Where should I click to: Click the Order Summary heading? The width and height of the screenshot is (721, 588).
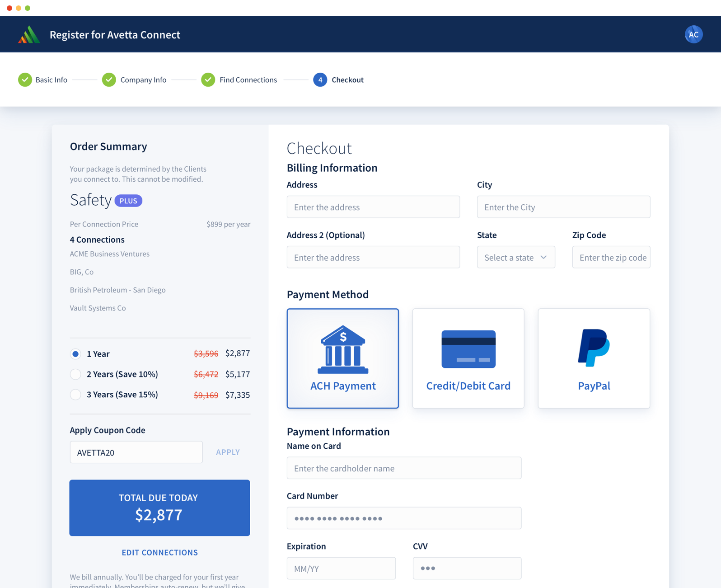108,146
